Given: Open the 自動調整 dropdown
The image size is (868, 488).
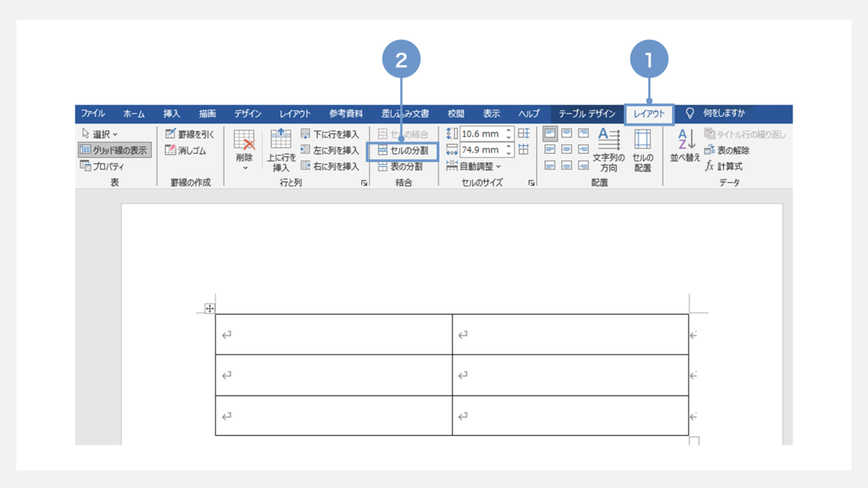Looking at the screenshot, I should [x=473, y=166].
